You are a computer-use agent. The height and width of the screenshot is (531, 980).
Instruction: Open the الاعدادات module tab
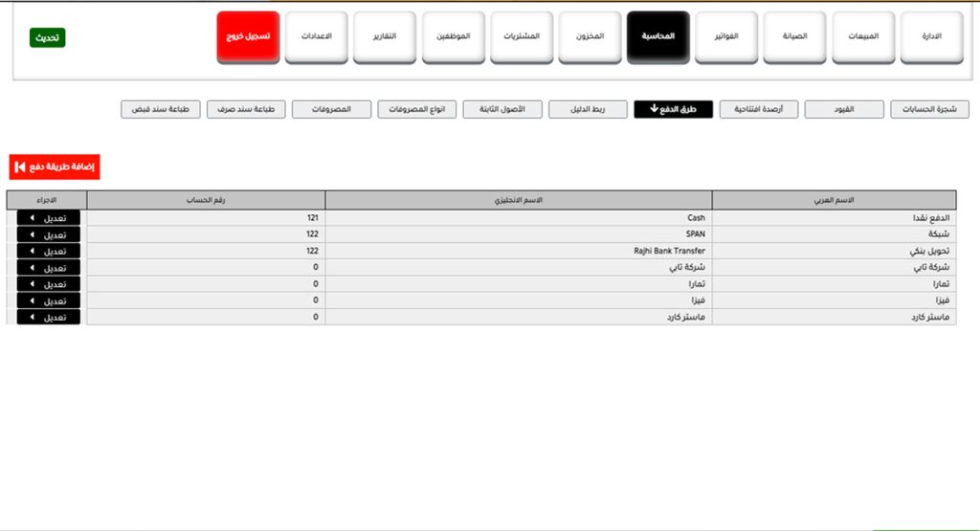[x=317, y=37]
